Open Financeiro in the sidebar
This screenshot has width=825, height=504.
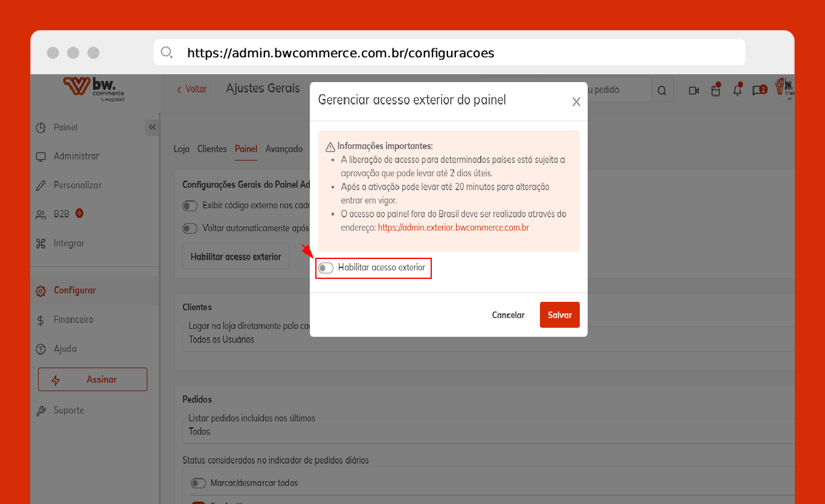[x=65, y=320]
